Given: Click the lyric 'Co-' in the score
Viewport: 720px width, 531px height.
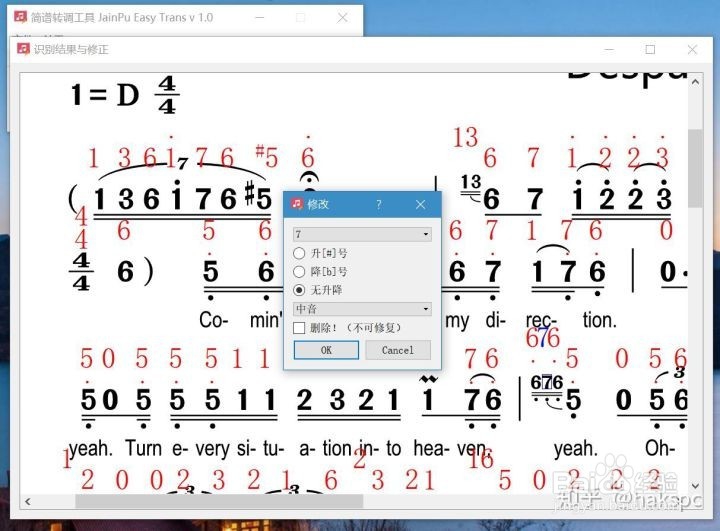Looking at the screenshot, I should pos(213,320).
